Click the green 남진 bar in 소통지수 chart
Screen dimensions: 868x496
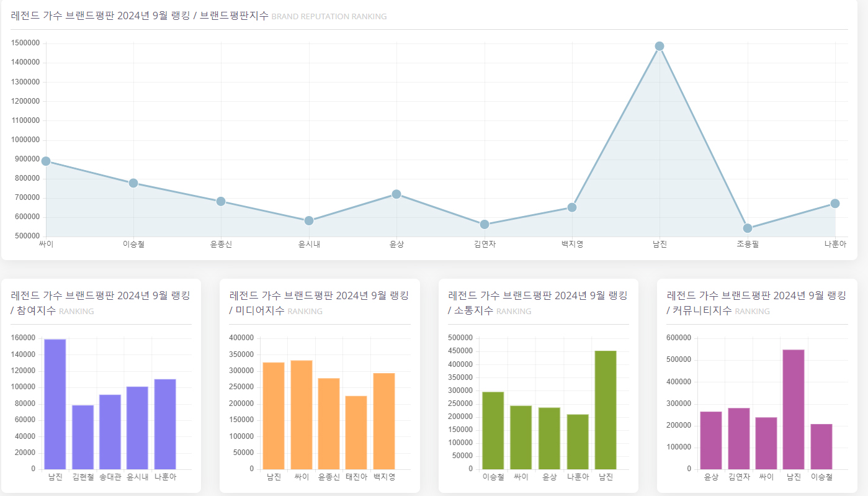tap(606, 410)
